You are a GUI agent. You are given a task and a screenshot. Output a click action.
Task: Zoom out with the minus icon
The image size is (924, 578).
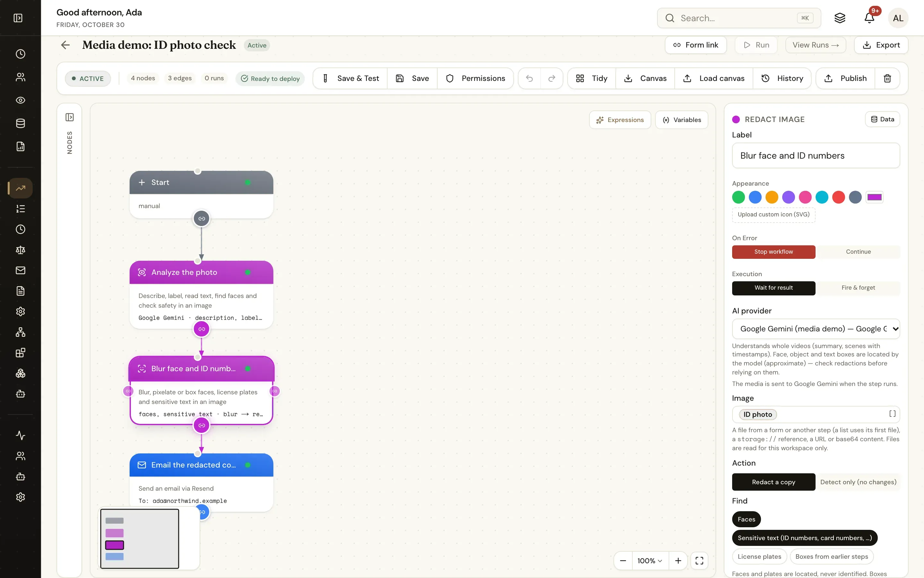(x=623, y=560)
